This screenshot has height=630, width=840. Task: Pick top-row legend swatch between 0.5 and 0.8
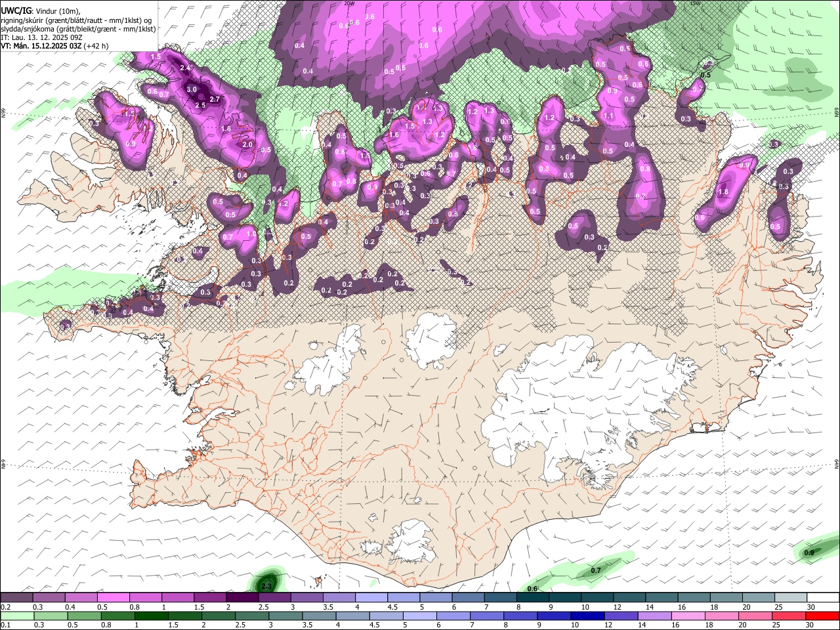(114, 597)
